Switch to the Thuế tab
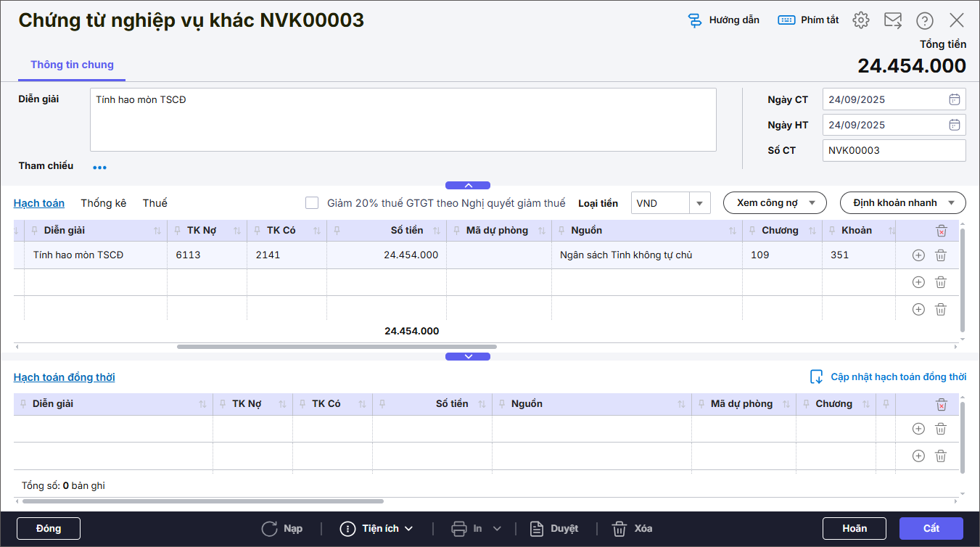980x547 pixels. pos(155,203)
